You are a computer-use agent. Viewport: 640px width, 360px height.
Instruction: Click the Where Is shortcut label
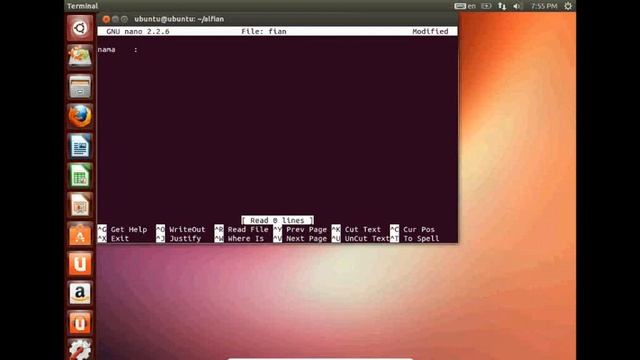click(246, 238)
